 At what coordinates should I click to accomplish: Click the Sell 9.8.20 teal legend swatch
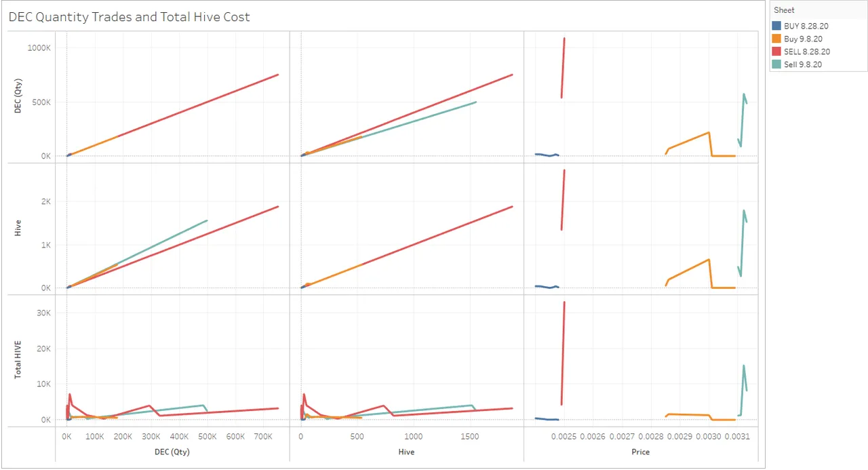pyautogui.click(x=777, y=64)
